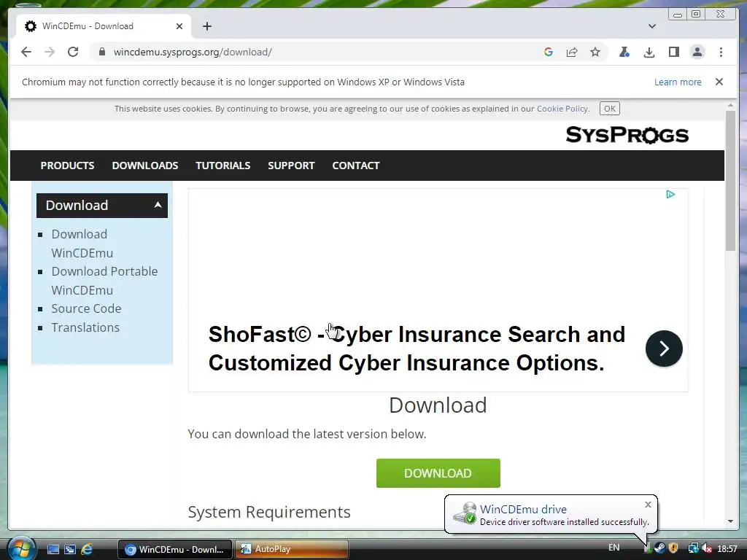Click the AdChoices icon on the ad

click(x=670, y=194)
